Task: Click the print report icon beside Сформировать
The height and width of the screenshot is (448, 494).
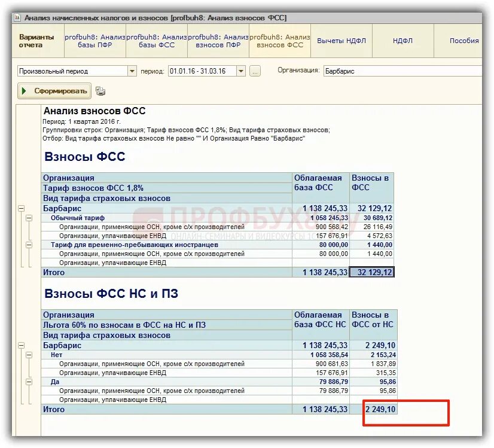Action: pyautogui.click(x=100, y=90)
